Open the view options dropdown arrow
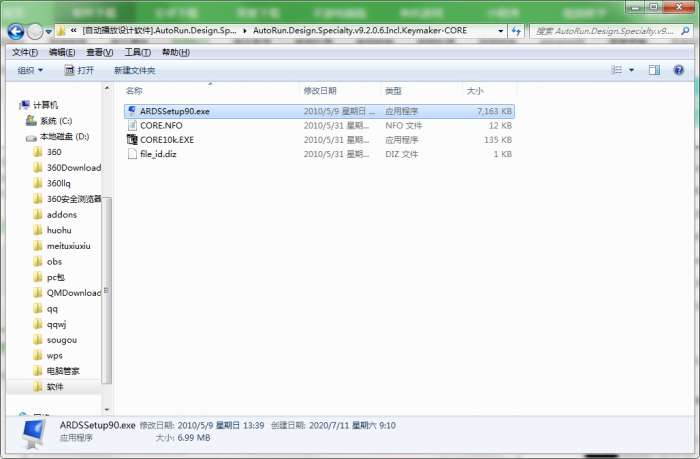 pyautogui.click(x=631, y=70)
